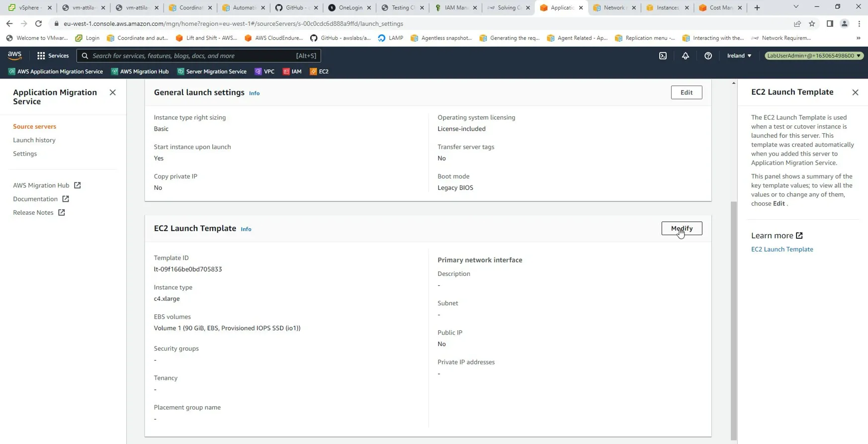Open the GitHub - awslabs bookmark

coord(341,38)
